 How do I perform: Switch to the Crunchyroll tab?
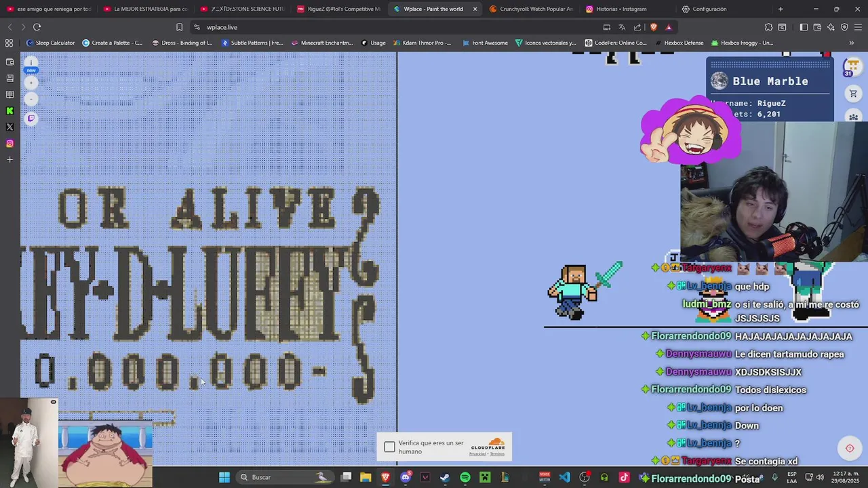click(532, 9)
